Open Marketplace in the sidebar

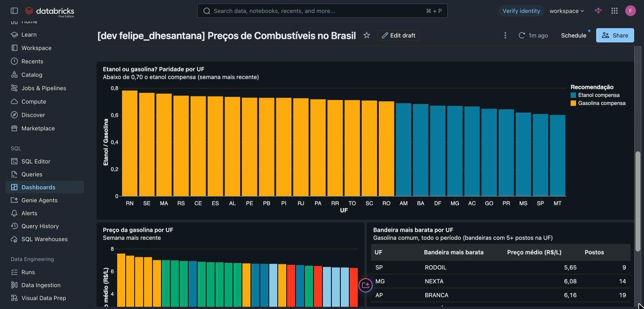[38, 128]
